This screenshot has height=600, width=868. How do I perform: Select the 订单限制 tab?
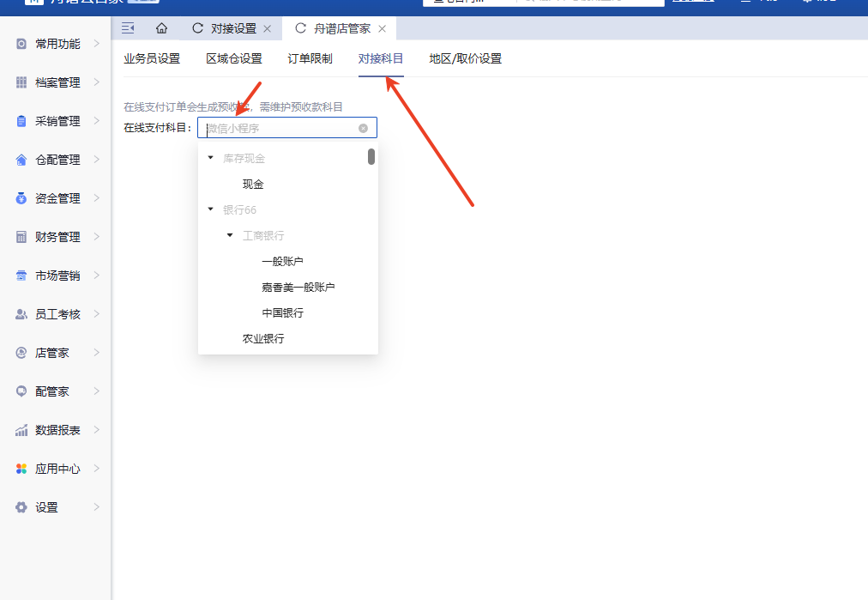click(310, 59)
